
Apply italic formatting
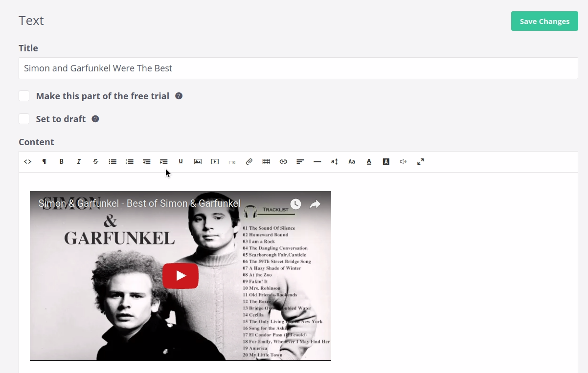(x=79, y=162)
